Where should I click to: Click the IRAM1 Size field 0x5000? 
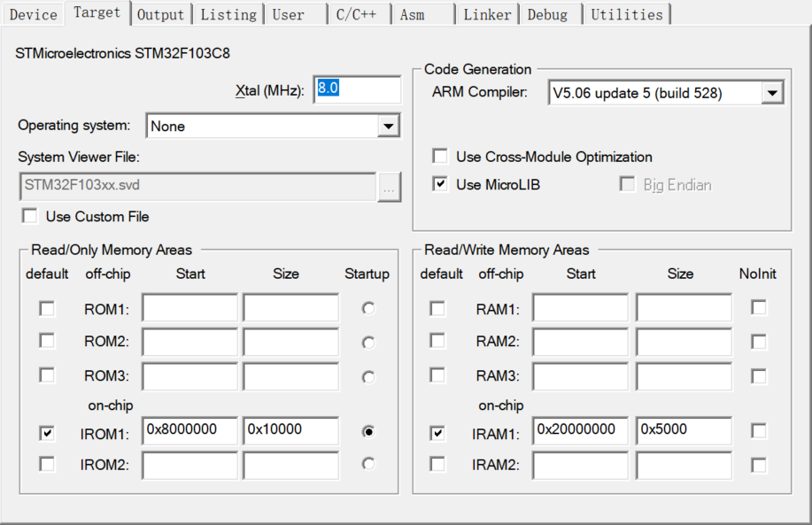click(x=684, y=431)
